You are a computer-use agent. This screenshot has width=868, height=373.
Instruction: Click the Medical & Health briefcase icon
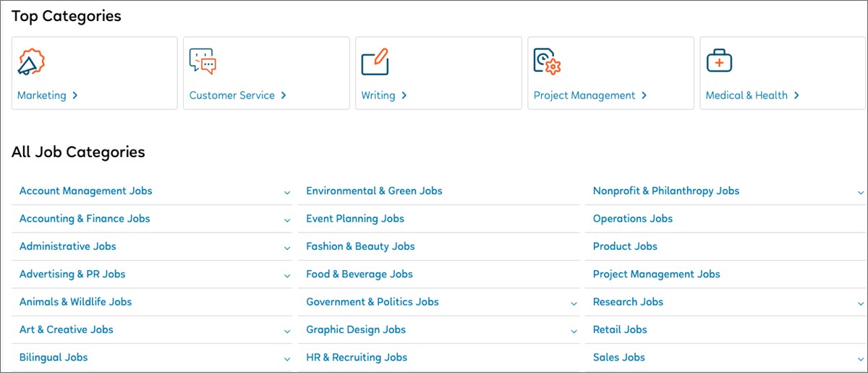pyautogui.click(x=719, y=62)
